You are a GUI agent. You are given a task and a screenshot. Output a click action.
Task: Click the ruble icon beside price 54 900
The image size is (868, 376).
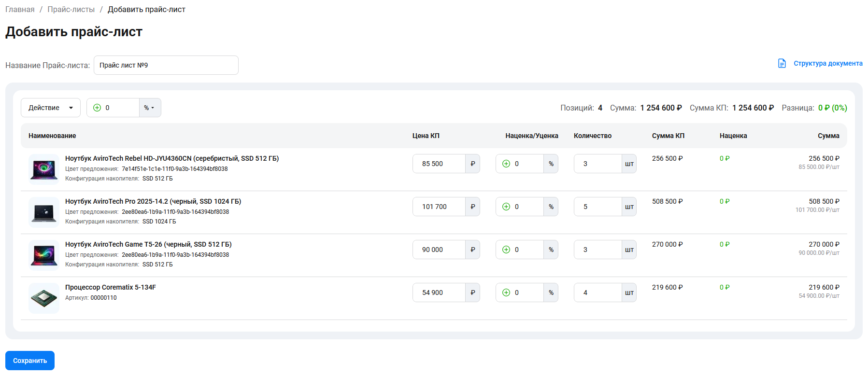point(472,292)
